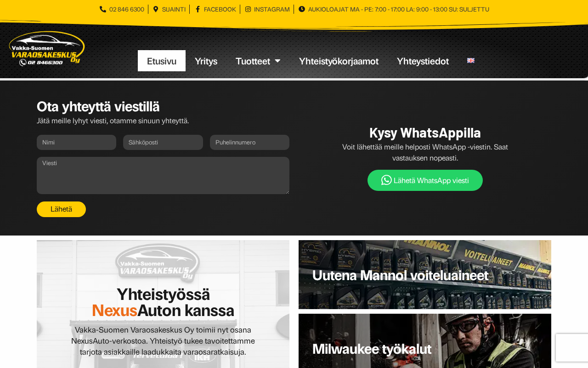588x368 pixels.
Task: Click the Facebook logo icon
Action: (x=198, y=9)
